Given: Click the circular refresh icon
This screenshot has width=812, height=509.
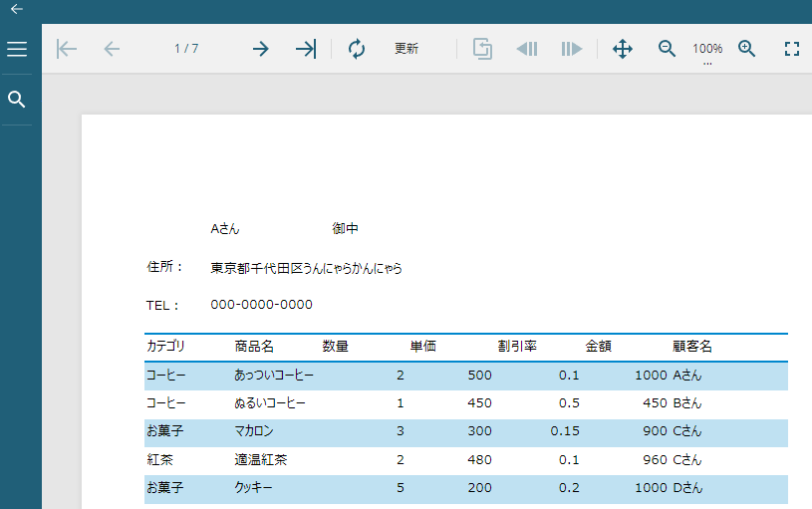Looking at the screenshot, I should [357, 49].
